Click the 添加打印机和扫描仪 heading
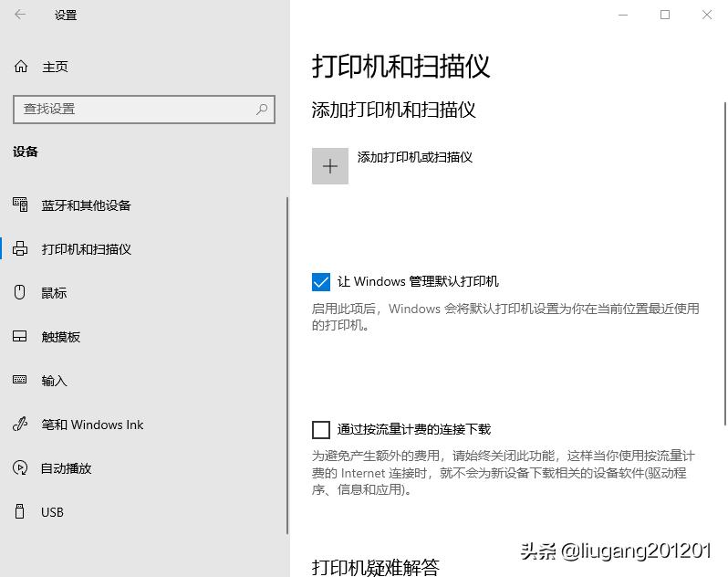 [x=394, y=110]
